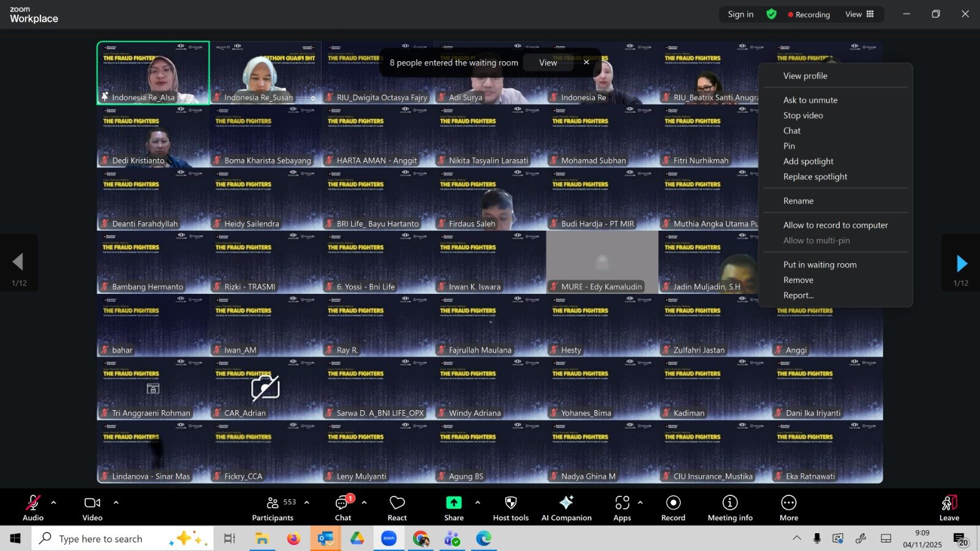Image resolution: width=980 pixels, height=551 pixels.
Task: Choose Put in waiting room option
Action: click(820, 264)
